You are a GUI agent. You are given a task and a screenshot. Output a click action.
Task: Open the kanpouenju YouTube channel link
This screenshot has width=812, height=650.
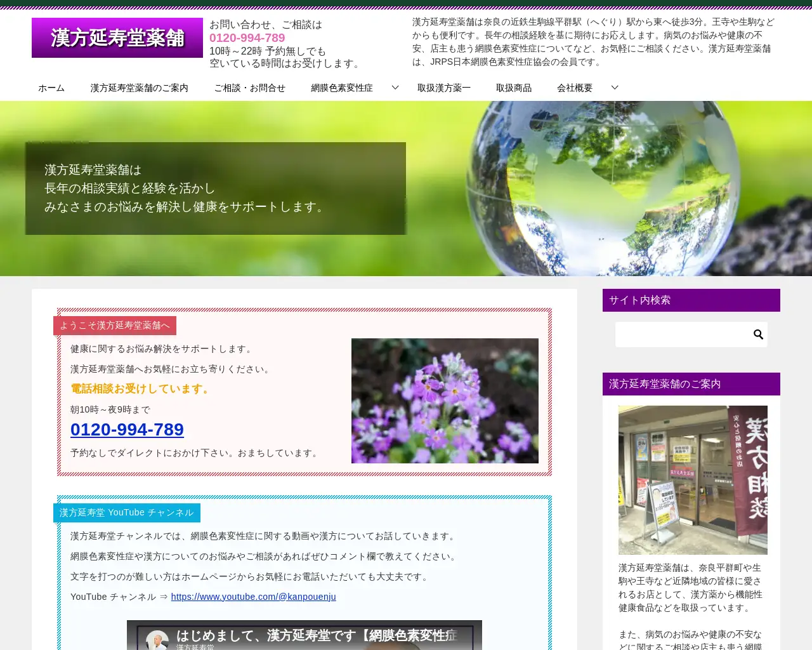coord(253,597)
